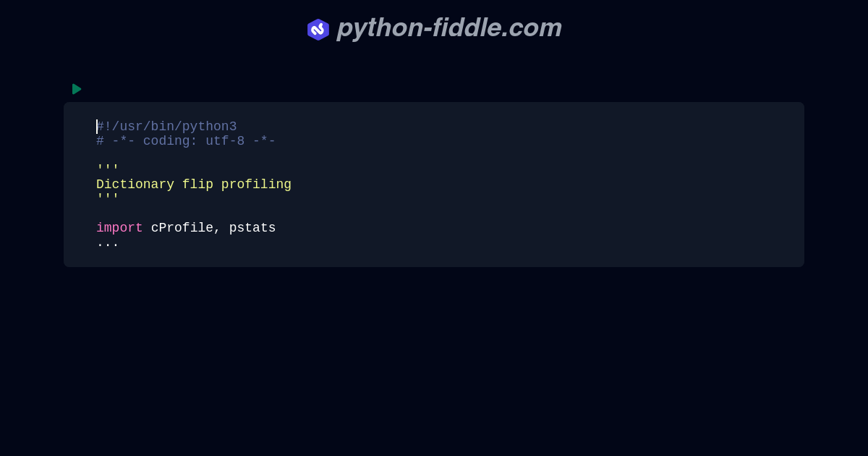Click the word pstats in the code
868x456 pixels.
pos(252,227)
